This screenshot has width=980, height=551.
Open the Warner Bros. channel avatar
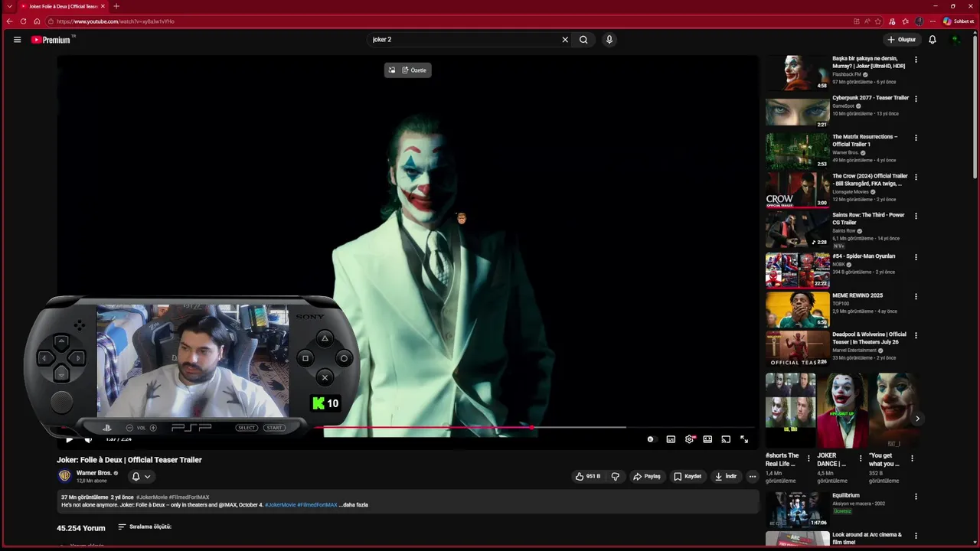click(x=64, y=476)
